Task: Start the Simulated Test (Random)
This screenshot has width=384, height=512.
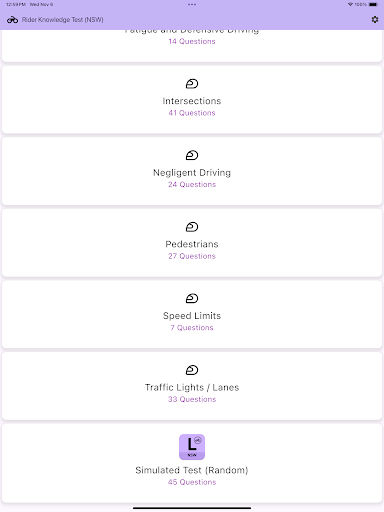Action: coord(192,463)
